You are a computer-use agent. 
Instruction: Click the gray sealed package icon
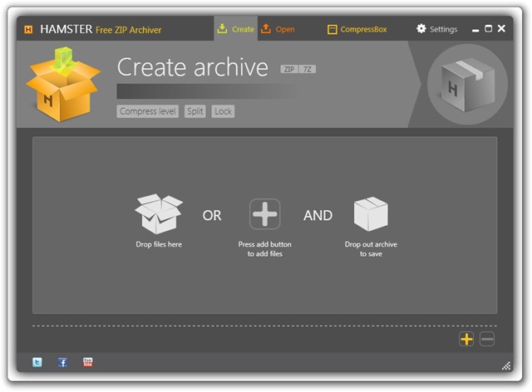pyautogui.click(x=467, y=85)
